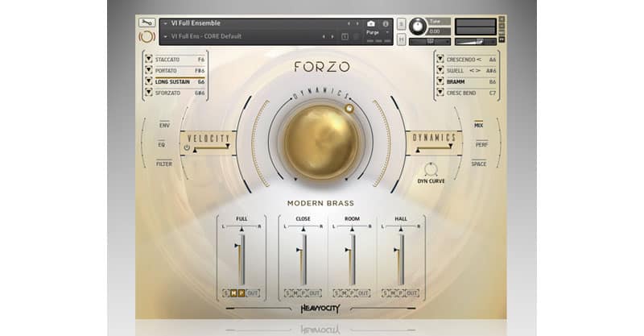Click the info icon next to the camera

pyautogui.click(x=385, y=24)
